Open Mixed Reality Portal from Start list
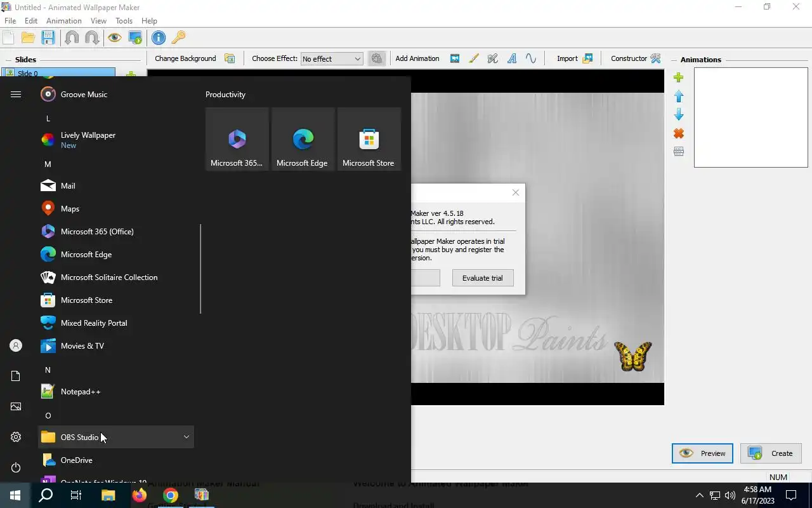Screen dimensions: 812x508 coord(116,323)
